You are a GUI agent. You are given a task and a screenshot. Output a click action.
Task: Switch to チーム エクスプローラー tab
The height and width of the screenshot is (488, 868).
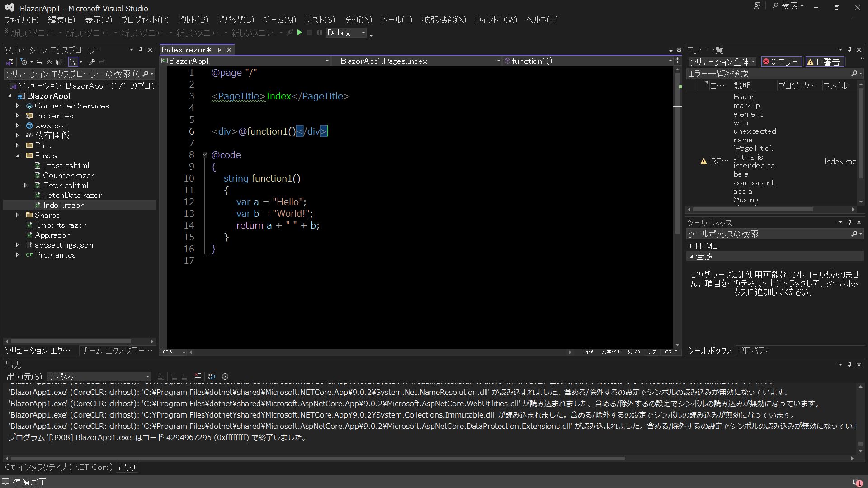pyautogui.click(x=117, y=351)
